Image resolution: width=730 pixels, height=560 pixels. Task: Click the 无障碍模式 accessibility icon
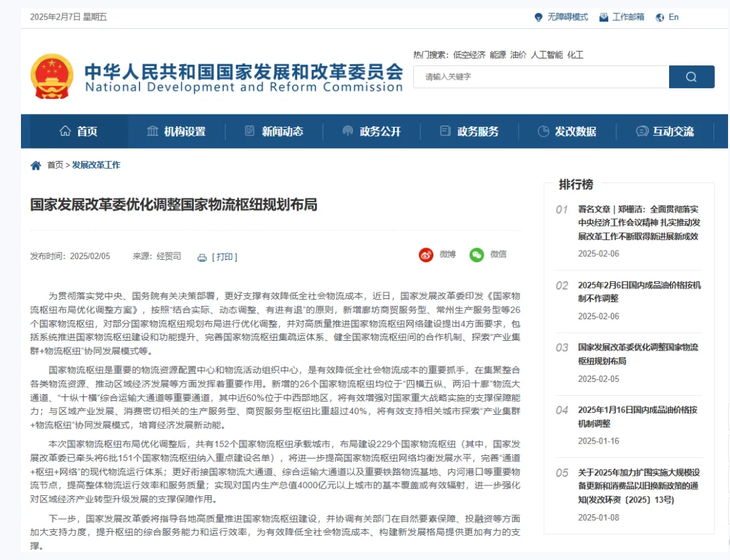pyautogui.click(x=539, y=18)
